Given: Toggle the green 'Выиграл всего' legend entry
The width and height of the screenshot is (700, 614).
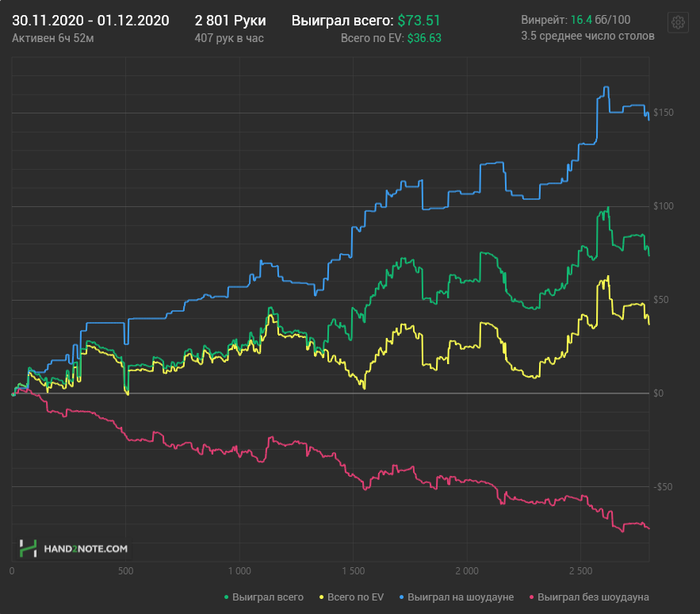Looking at the screenshot, I should [264, 597].
